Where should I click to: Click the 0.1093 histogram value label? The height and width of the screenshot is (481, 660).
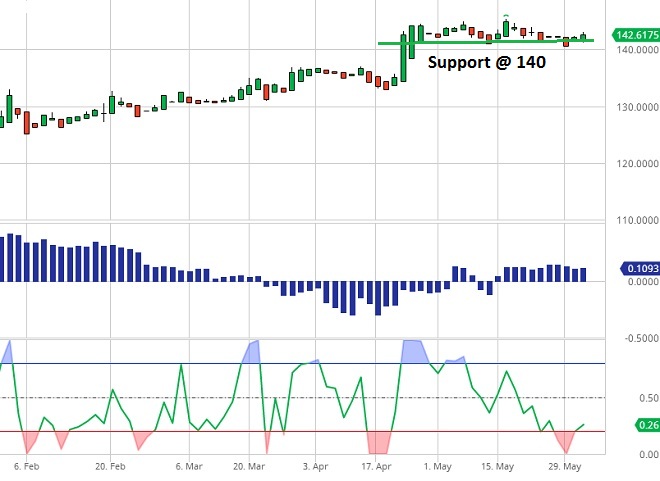click(x=641, y=268)
